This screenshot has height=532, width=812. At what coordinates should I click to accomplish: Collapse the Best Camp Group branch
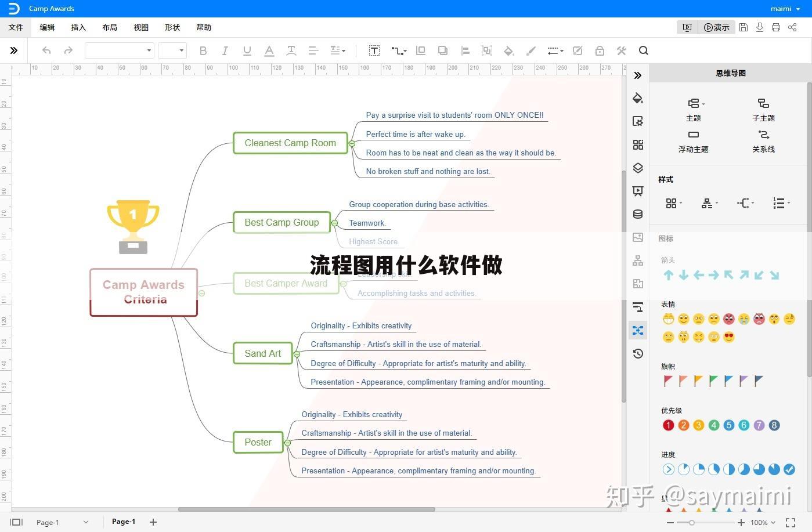335,223
